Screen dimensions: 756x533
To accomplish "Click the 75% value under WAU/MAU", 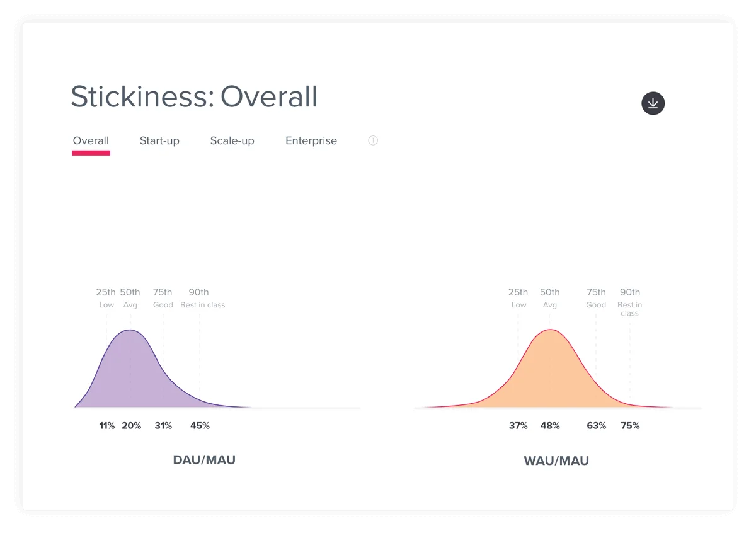I will click(x=629, y=426).
